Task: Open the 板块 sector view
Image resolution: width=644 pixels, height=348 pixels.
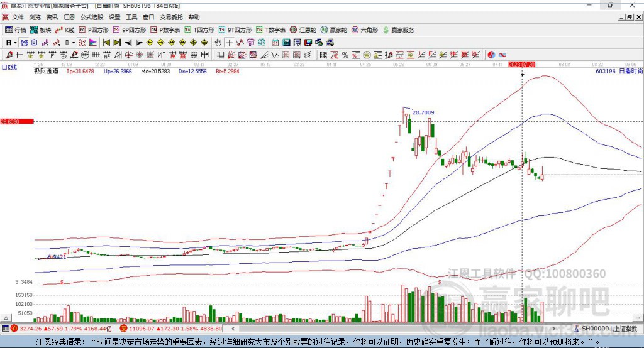Action: click(x=41, y=30)
